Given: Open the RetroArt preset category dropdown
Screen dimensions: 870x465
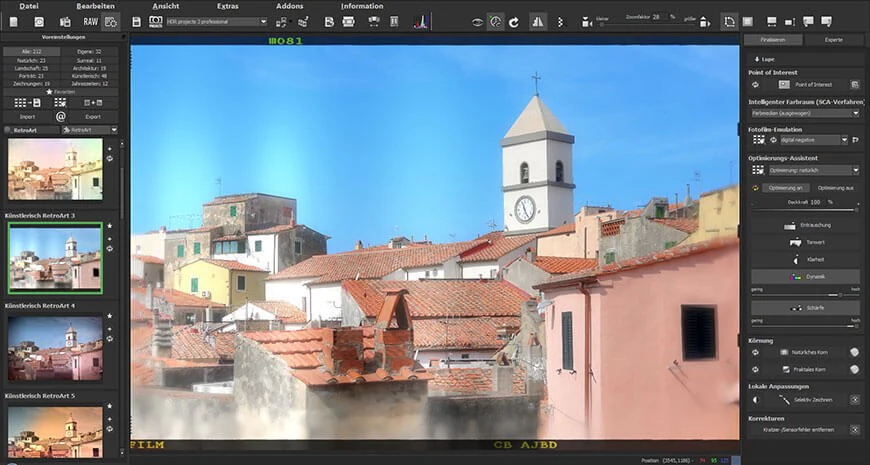Looking at the screenshot, I should tap(89, 130).
